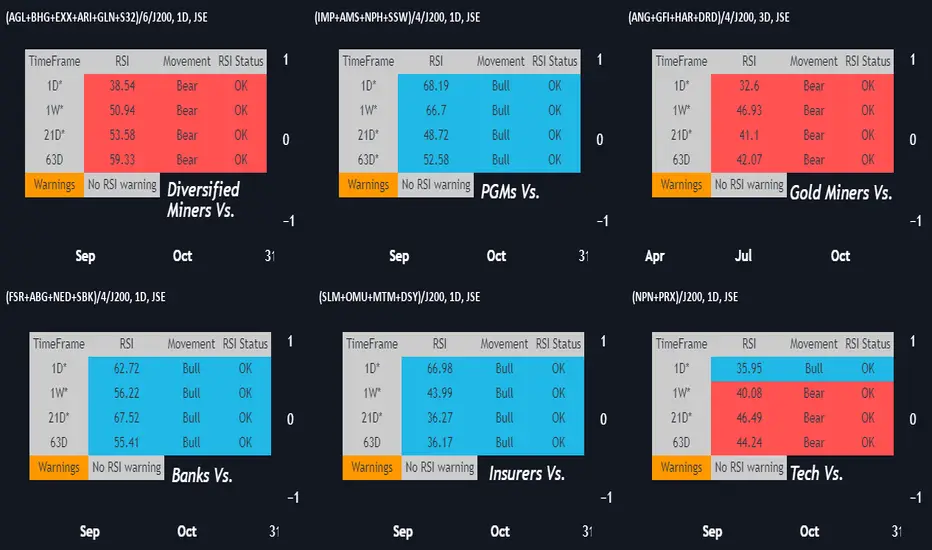Screen dimensions: 932x550
Task: Click the 63D RSI value 42.07 in Gold Miners
Action: coord(749,160)
